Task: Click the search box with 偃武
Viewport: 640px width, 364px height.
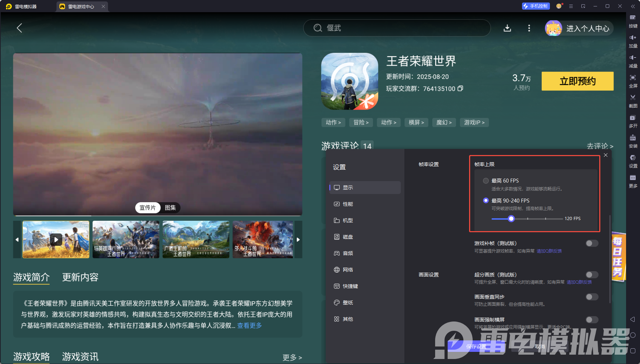Action: (x=397, y=28)
